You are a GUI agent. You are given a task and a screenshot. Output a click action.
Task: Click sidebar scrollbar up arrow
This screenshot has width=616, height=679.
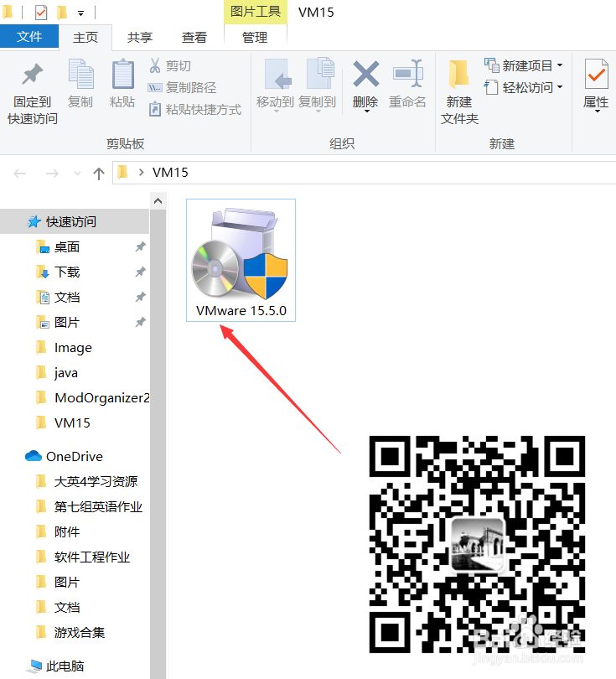158,200
